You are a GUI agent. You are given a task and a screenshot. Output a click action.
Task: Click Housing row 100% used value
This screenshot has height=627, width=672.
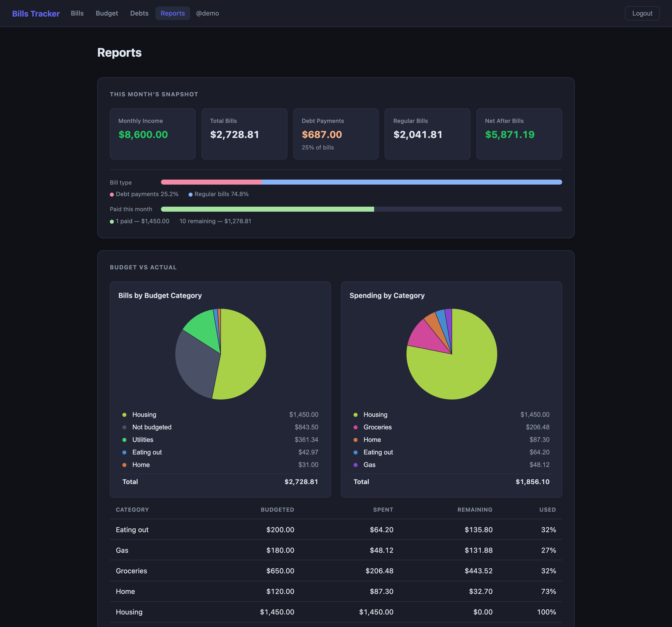tap(546, 612)
